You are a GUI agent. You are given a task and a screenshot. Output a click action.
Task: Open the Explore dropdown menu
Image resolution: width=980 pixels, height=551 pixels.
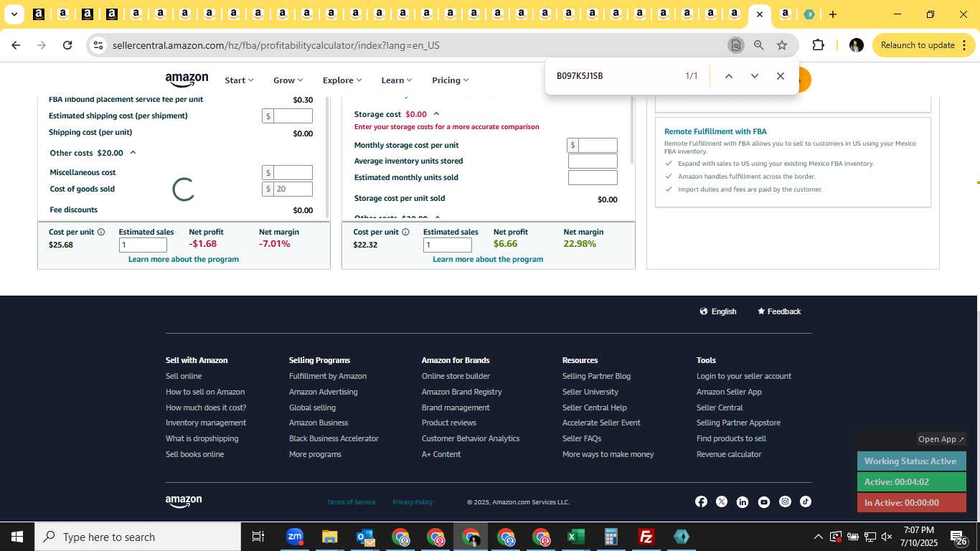click(342, 80)
